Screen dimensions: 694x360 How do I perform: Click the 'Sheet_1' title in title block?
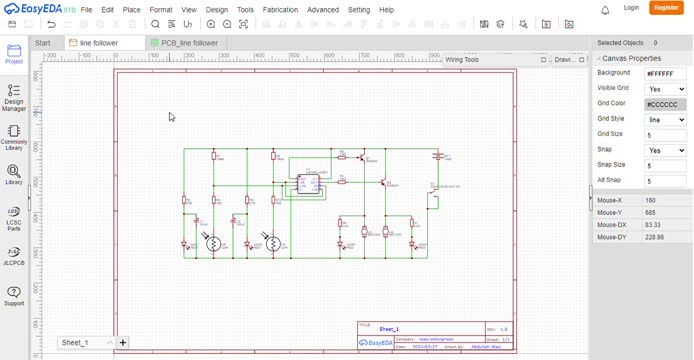click(x=389, y=329)
